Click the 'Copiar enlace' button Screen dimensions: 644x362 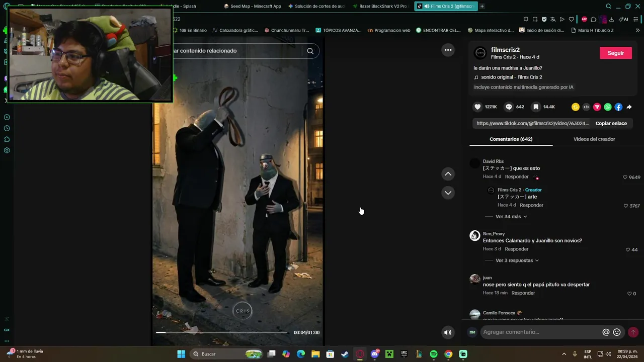(611, 123)
